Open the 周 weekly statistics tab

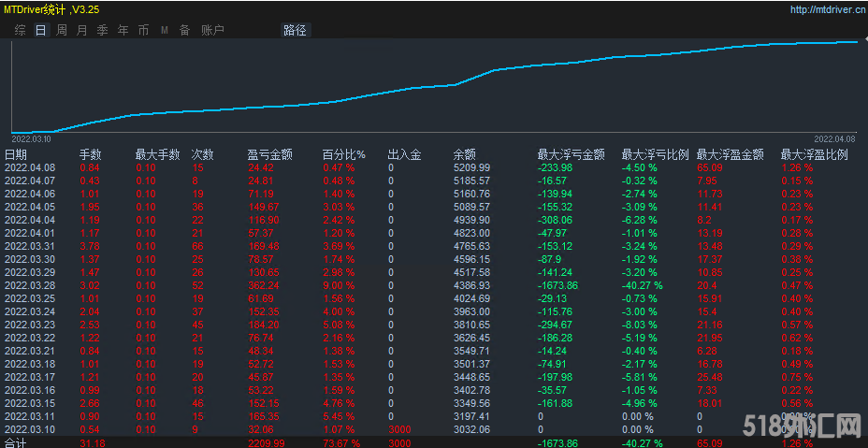tap(61, 30)
